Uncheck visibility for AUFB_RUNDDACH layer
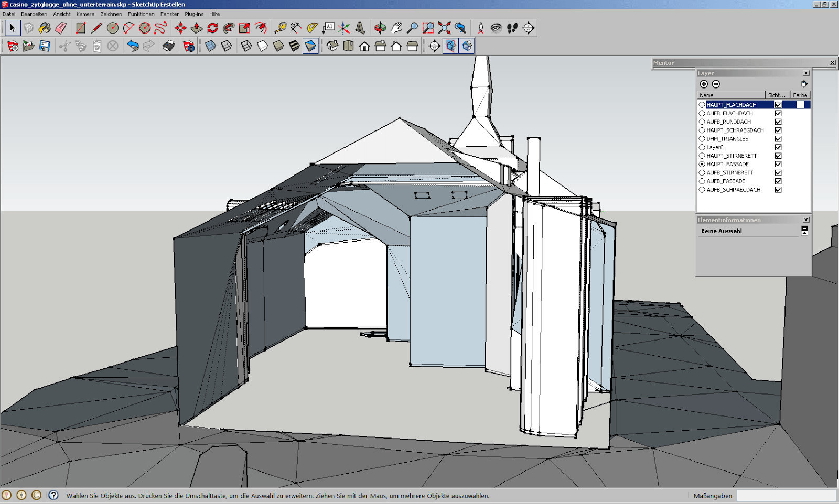The width and height of the screenshot is (839, 504). [x=778, y=122]
